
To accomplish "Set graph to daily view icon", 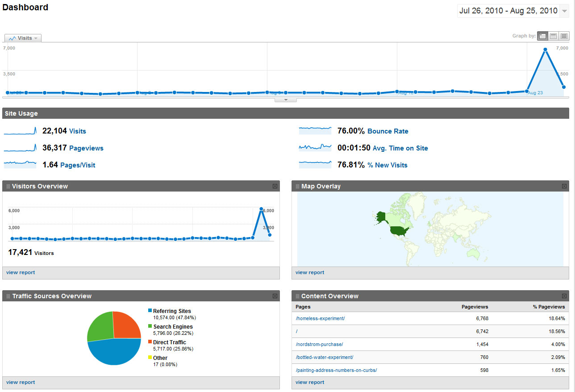I will (x=543, y=36).
